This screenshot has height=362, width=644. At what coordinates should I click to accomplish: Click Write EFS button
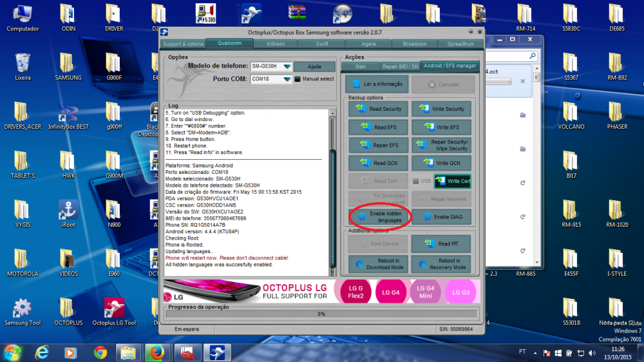pyautogui.click(x=442, y=128)
